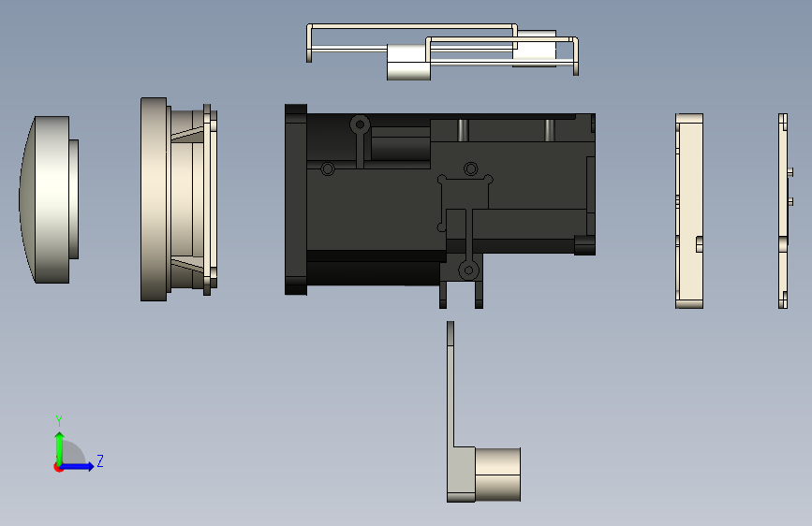Screen dimensions: 812x526
Task: Click the red origin of the triad
Action: [x=58, y=467]
